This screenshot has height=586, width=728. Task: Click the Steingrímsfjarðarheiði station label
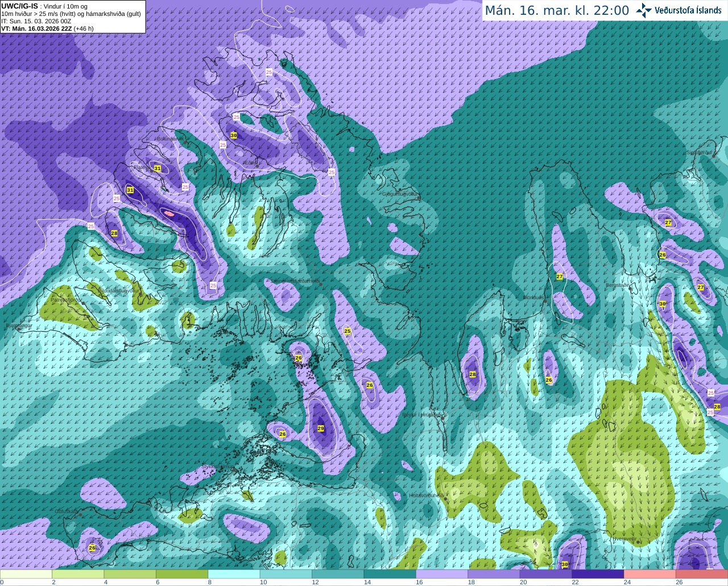pyautogui.click(x=295, y=281)
